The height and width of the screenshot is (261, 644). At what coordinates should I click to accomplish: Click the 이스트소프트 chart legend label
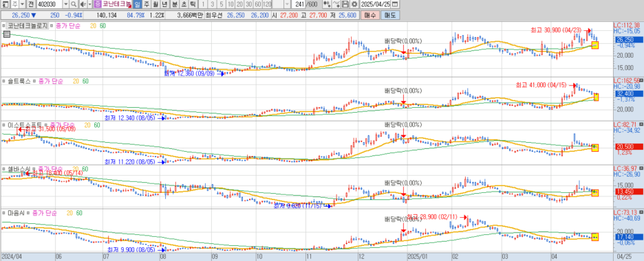point(25,124)
